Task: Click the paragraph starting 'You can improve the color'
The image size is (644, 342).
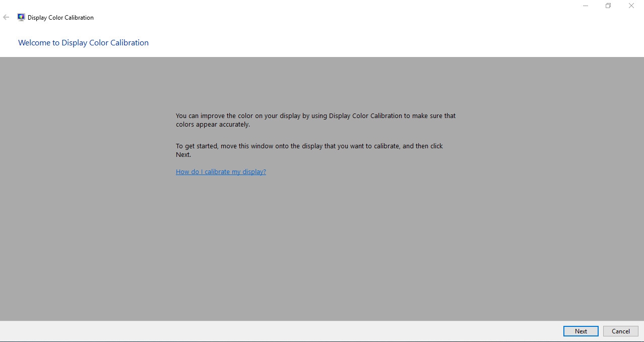Action: click(x=315, y=120)
